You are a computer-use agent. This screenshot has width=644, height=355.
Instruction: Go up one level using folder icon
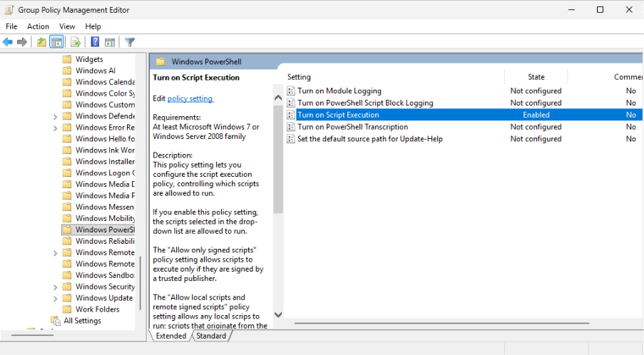point(42,42)
